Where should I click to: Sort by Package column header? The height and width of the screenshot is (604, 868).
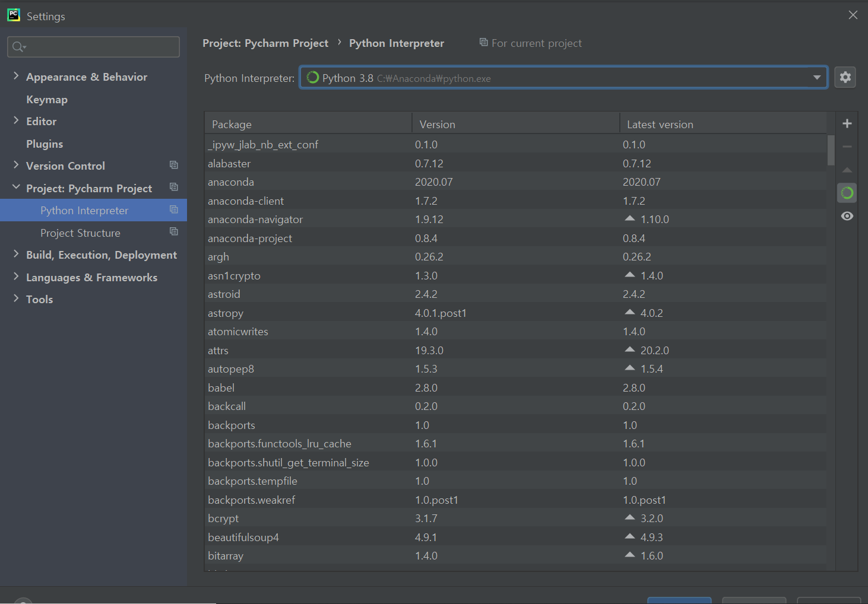pyautogui.click(x=308, y=124)
